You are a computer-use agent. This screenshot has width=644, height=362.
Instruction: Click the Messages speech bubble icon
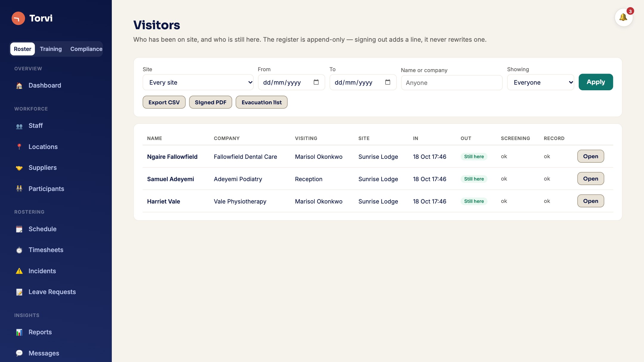click(19, 353)
